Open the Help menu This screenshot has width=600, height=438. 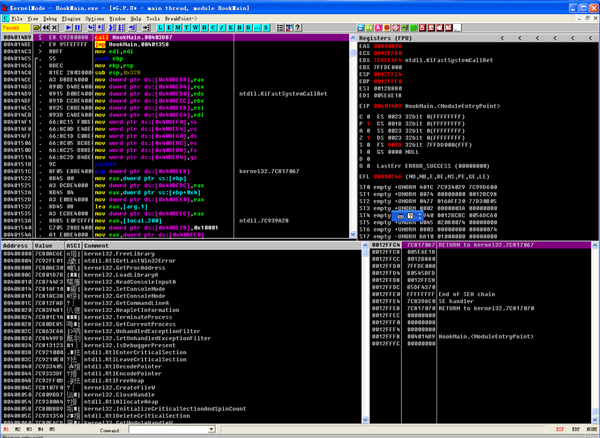136,18
